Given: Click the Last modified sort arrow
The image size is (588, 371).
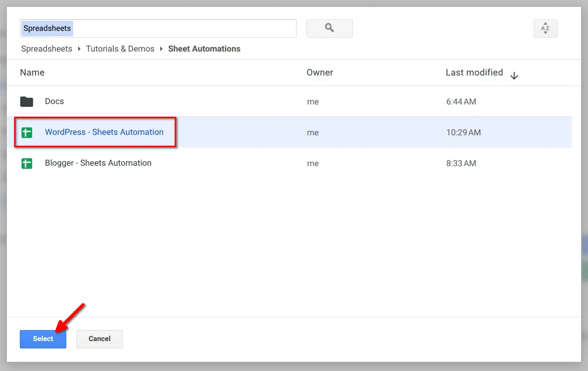Looking at the screenshot, I should coord(514,75).
